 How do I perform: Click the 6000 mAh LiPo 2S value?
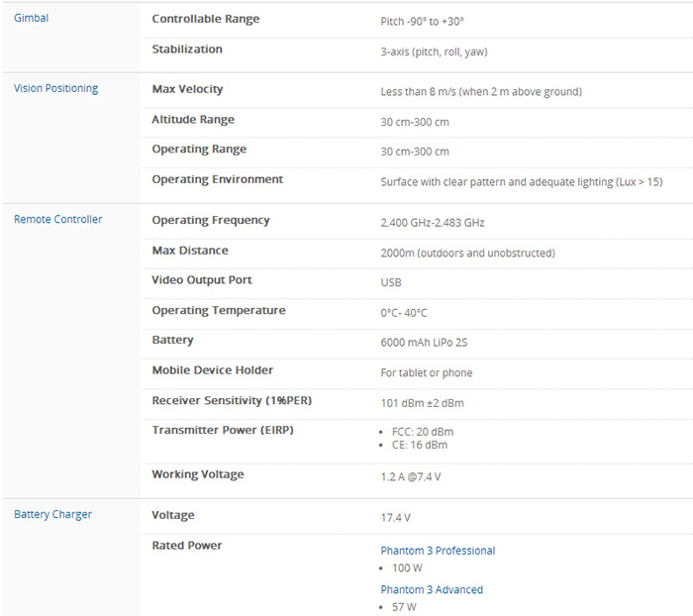coord(426,341)
